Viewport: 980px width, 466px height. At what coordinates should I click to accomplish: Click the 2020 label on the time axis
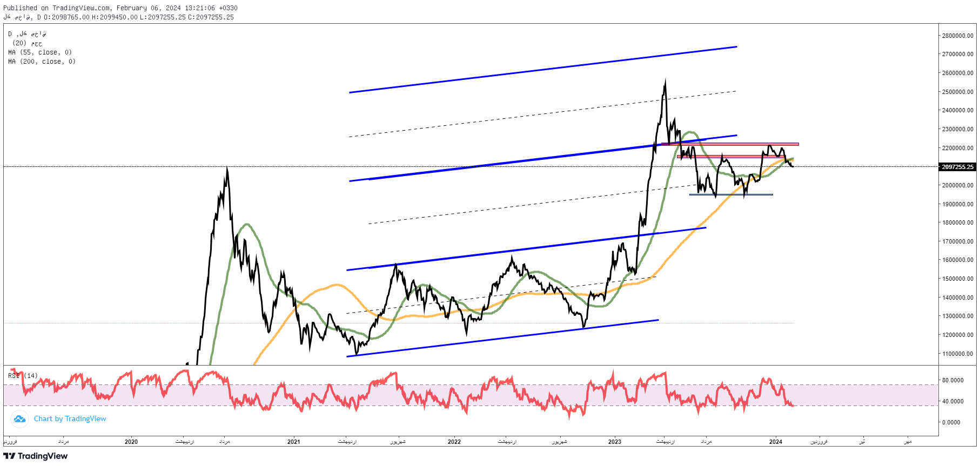point(131,442)
